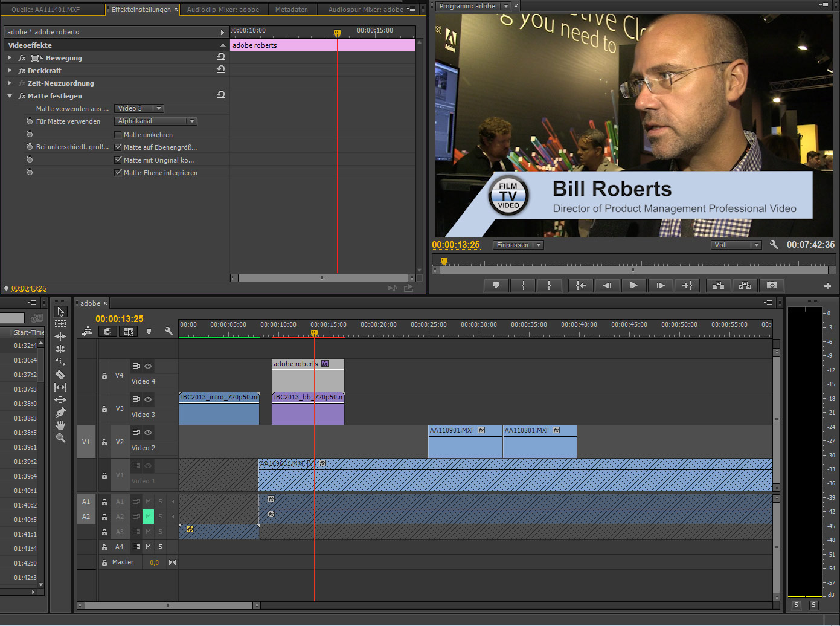Click the Mark Out bracket button

coord(550,285)
